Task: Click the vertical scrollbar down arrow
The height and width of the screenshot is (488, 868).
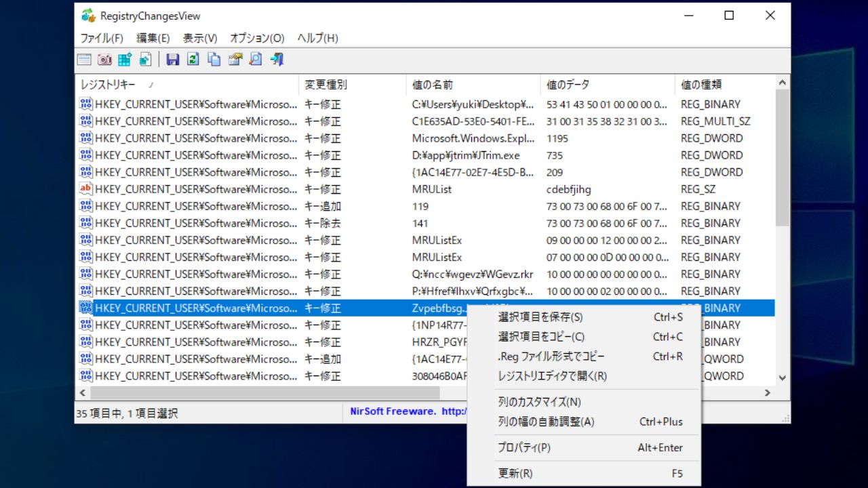Action: 782,378
